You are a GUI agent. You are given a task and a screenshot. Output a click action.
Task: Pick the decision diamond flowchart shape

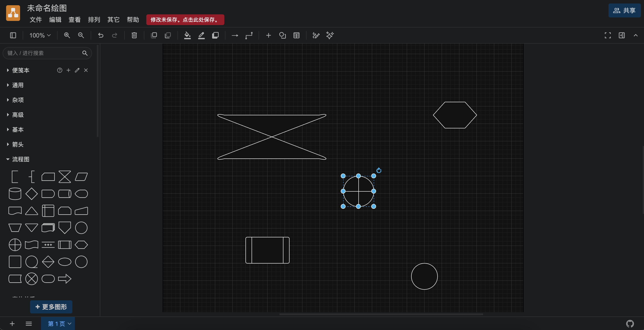point(31,194)
